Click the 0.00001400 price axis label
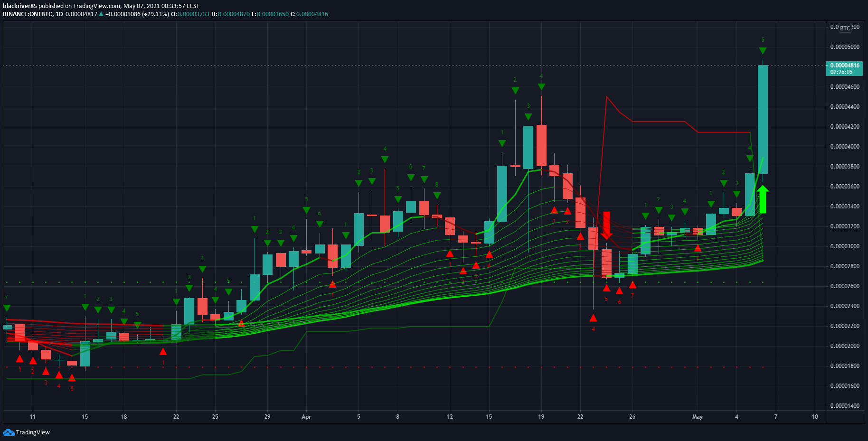The image size is (868, 441). pos(845,406)
